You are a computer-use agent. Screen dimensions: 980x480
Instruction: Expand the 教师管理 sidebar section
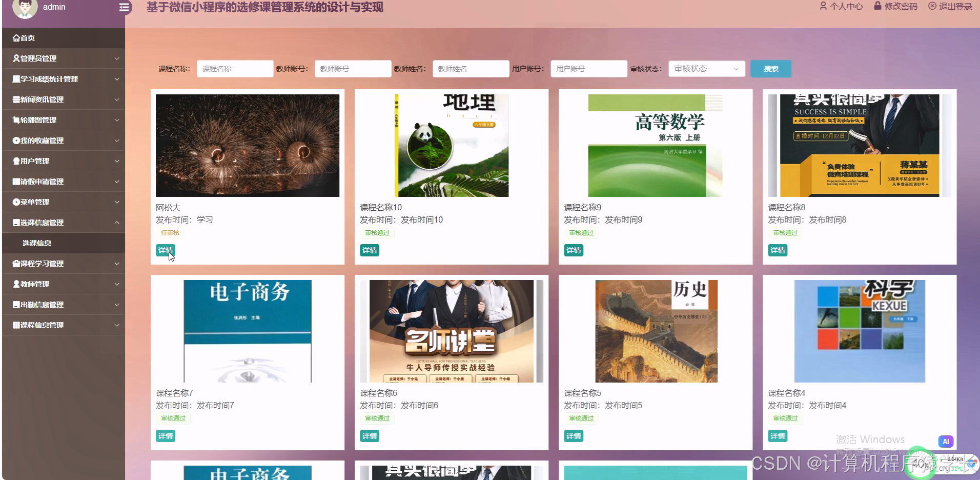(32, 284)
